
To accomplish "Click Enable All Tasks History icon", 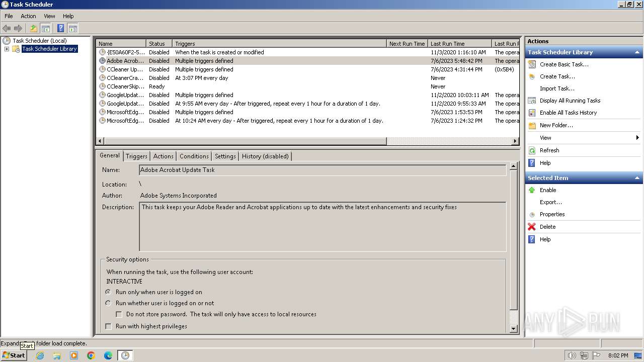I will tap(532, 113).
